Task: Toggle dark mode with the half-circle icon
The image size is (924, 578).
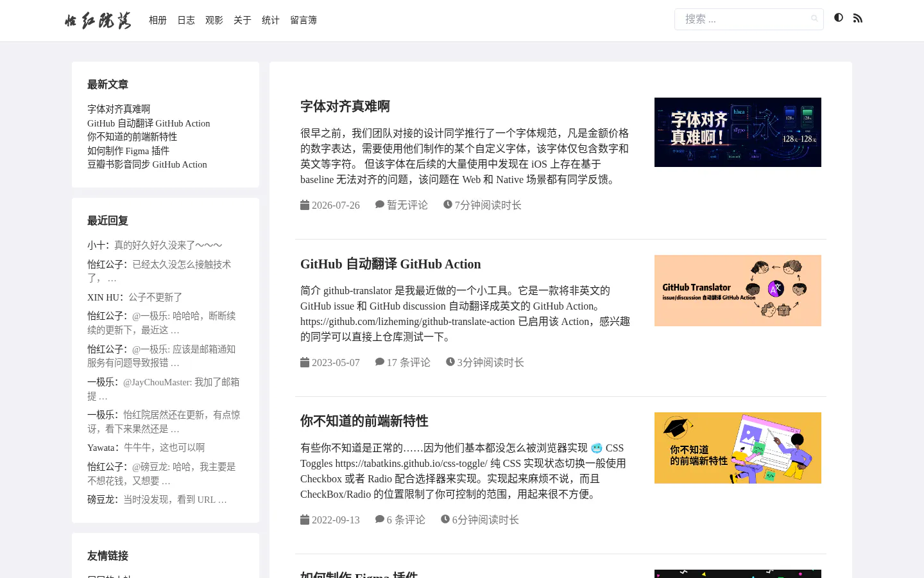Action: 839,18
